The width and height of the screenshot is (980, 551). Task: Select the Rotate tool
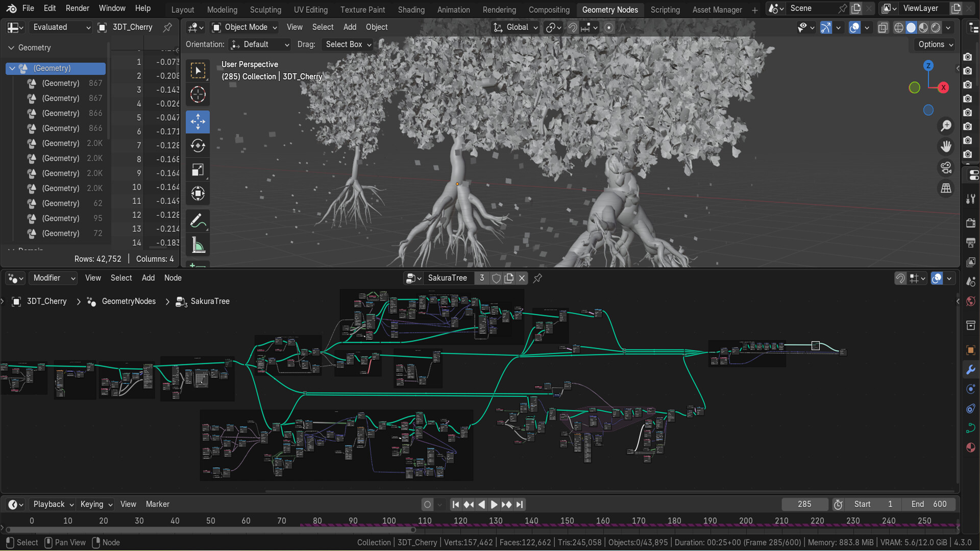(x=198, y=145)
